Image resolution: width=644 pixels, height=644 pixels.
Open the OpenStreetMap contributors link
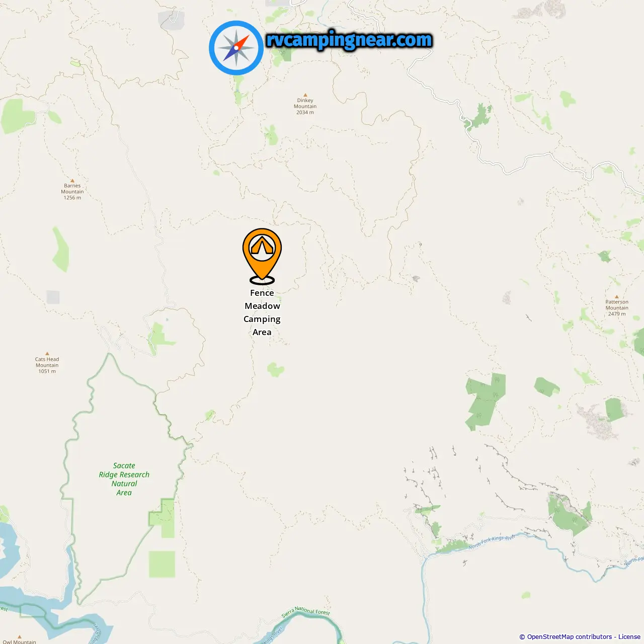[x=570, y=636]
